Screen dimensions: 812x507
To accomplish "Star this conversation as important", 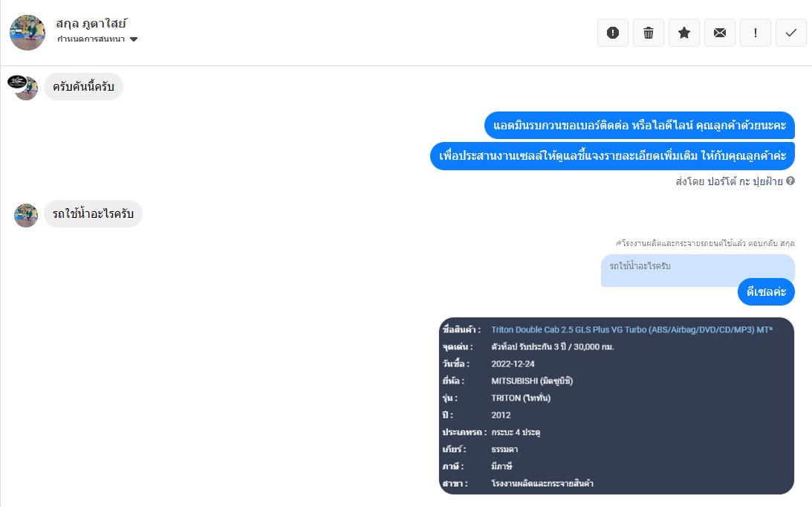I will click(x=684, y=33).
